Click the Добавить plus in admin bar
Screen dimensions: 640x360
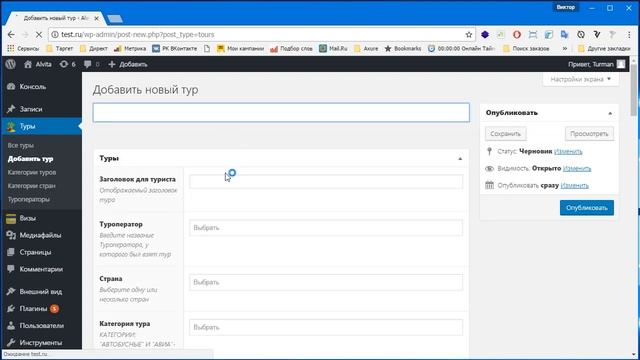(x=128, y=64)
